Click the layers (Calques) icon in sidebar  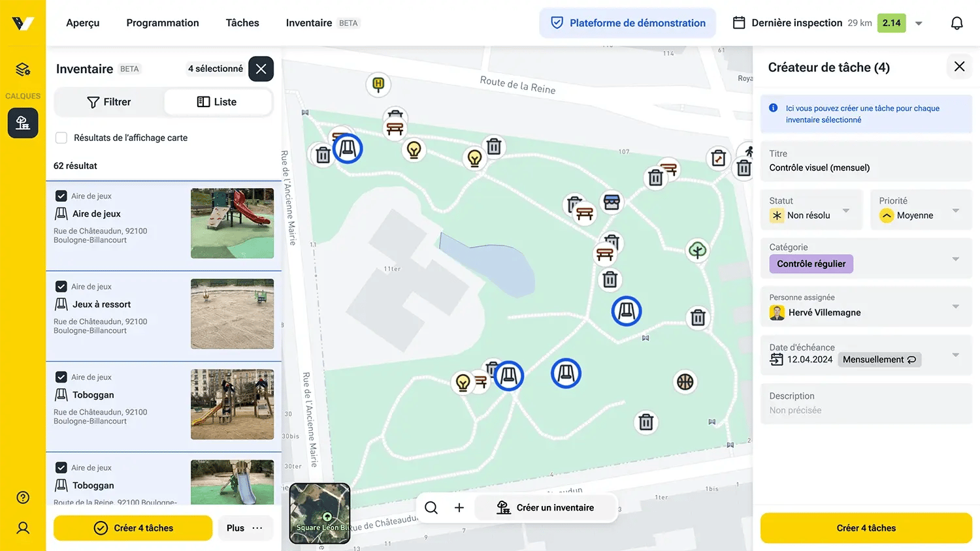click(x=23, y=69)
